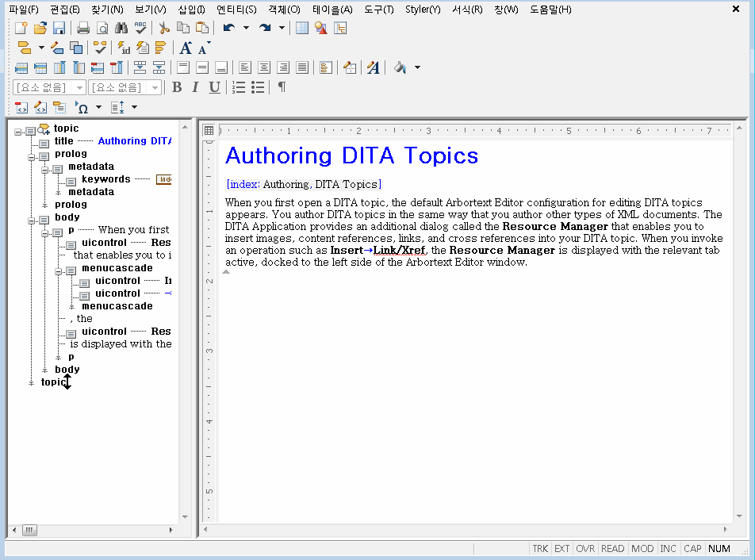The image size is (755, 560).
Task: Decrease font size with small A icon
Action: pos(204,48)
